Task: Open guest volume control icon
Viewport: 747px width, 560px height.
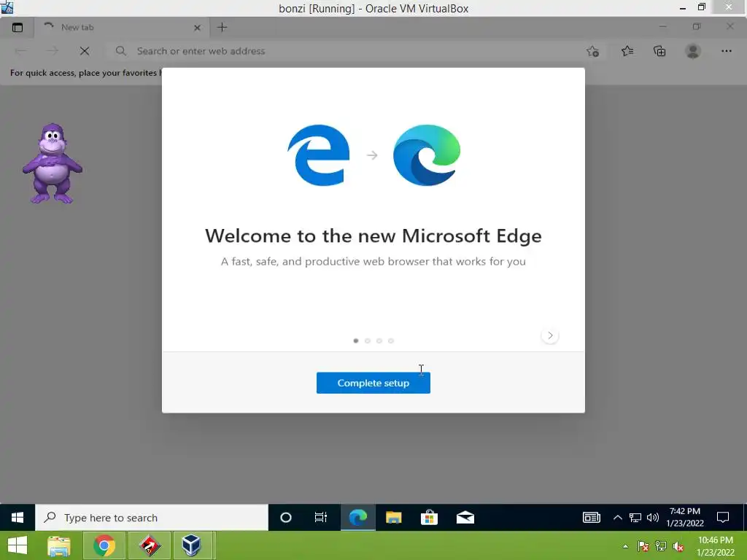Action: [653, 518]
